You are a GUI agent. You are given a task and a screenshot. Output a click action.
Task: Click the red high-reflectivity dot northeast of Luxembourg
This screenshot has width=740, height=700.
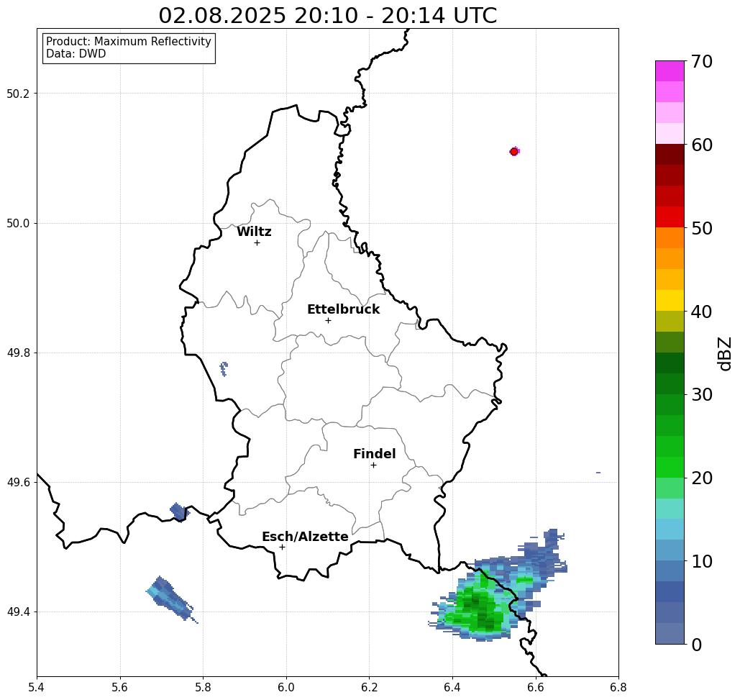[x=514, y=152]
